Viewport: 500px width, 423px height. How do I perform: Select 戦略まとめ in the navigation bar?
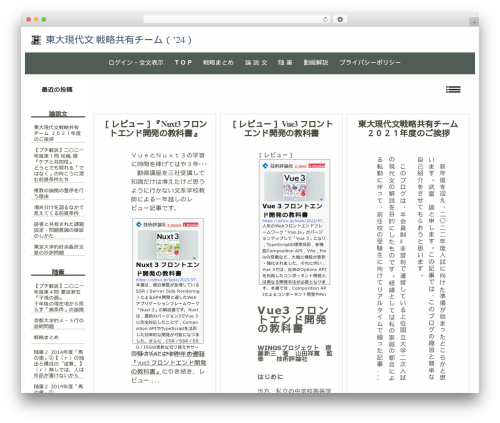(x=218, y=63)
